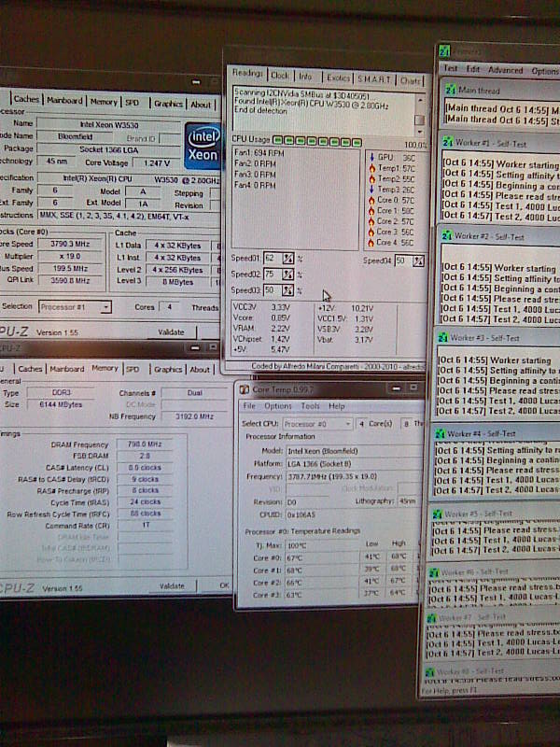This screenshot has width=560, height=747.
Task: Click the Core Temp title bar icon
Action: click(x=245, y=389)
